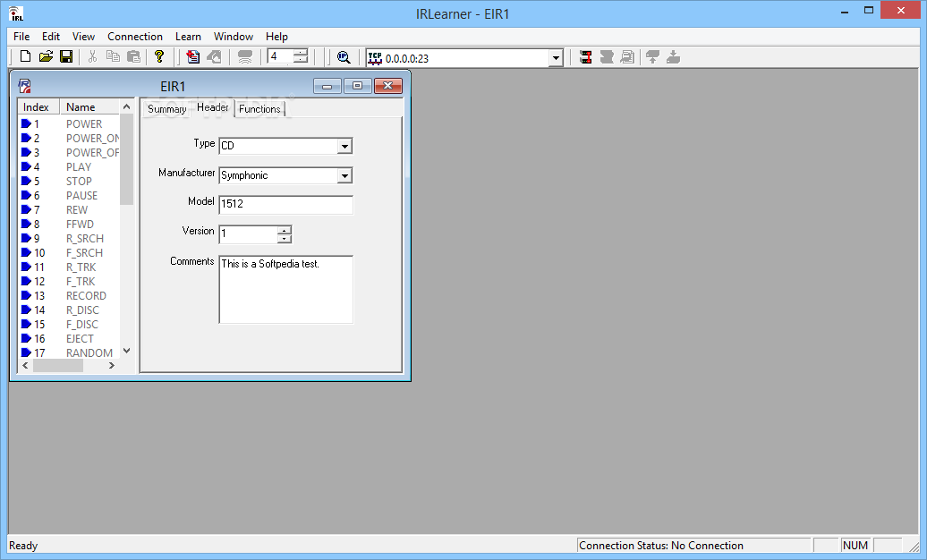Click the vertical scrollbar down arrow in list
The width and height of the screenshot is (927, 560).
(126, 351)
